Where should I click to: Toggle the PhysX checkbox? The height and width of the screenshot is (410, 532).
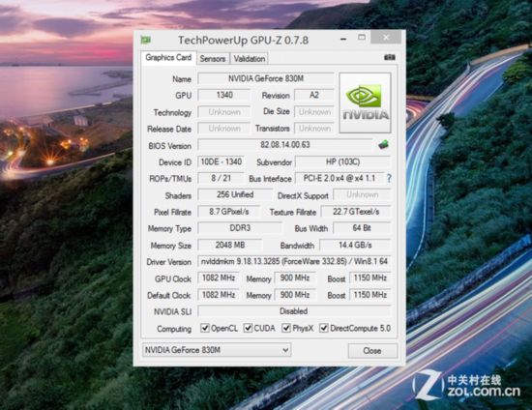pos(286,328)
